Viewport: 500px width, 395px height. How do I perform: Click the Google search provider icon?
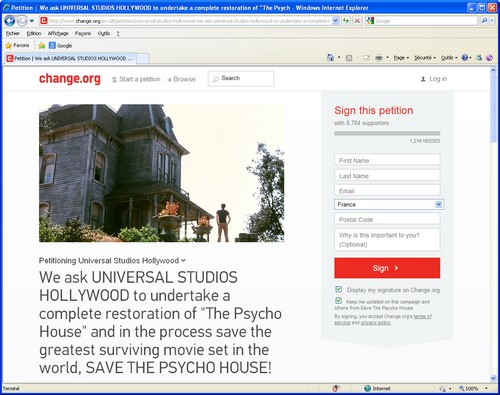[x=370, y=21]
